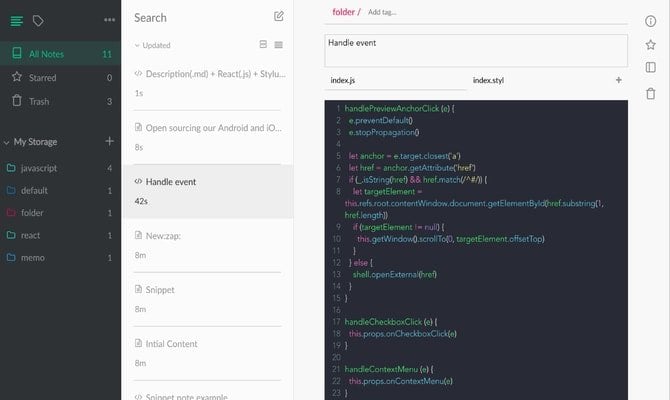Select the Handle event note
This screenshot has height=400, width=670.
208,191
